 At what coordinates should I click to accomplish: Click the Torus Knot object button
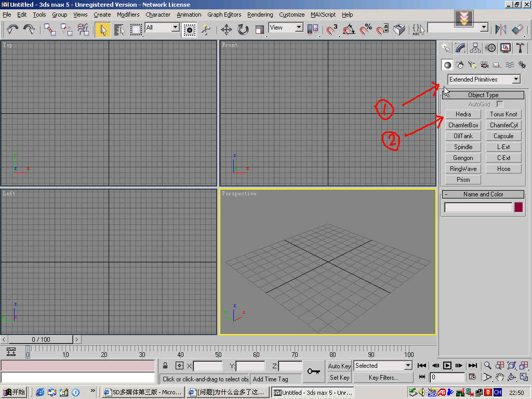[503, 114]
